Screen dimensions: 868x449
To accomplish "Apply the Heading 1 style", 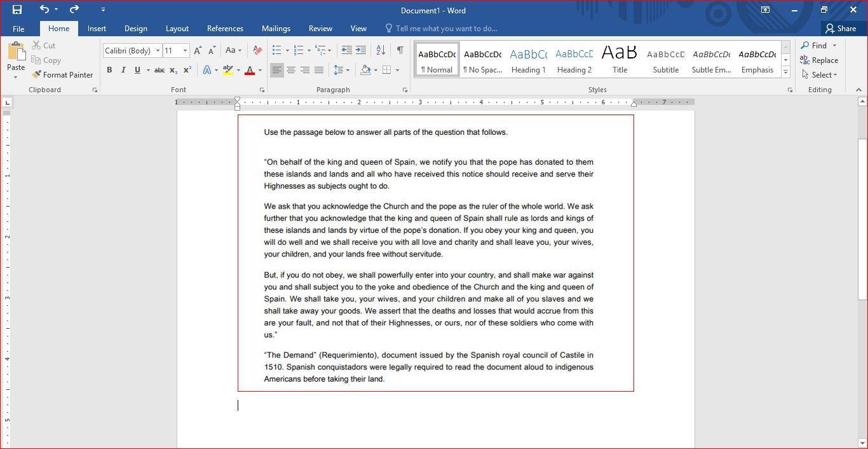I will point(529,60).
